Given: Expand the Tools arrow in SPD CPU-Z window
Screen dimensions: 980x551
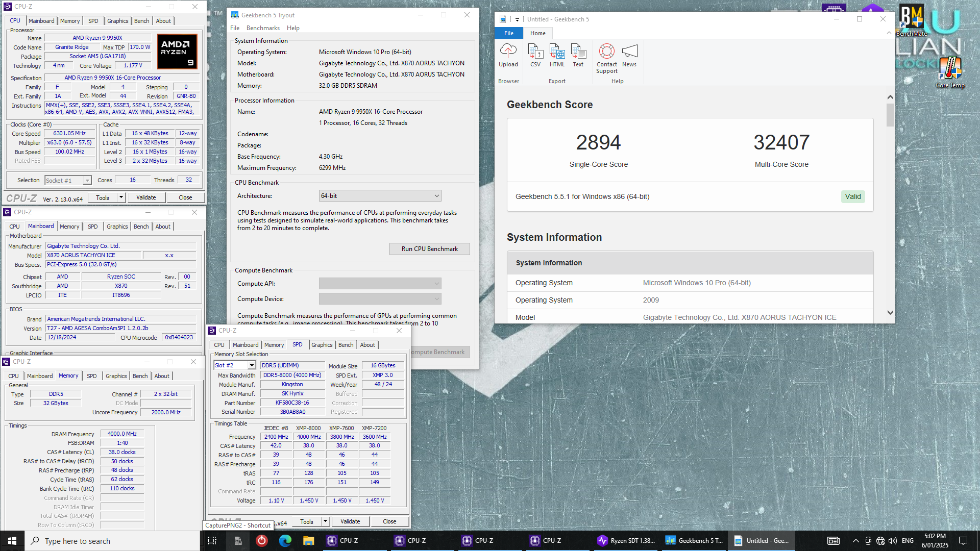Looking at the screenshot, I should point(325,521).
